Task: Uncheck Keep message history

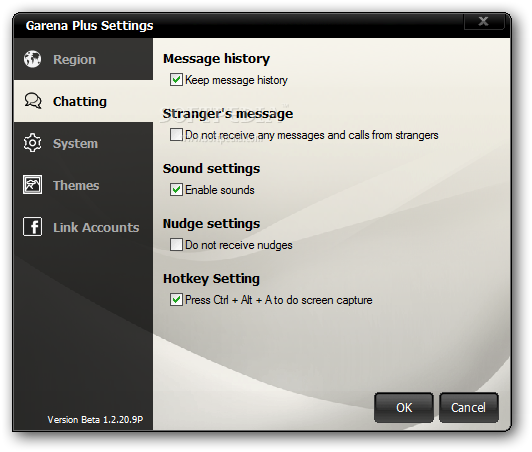Action: (176, 80)
